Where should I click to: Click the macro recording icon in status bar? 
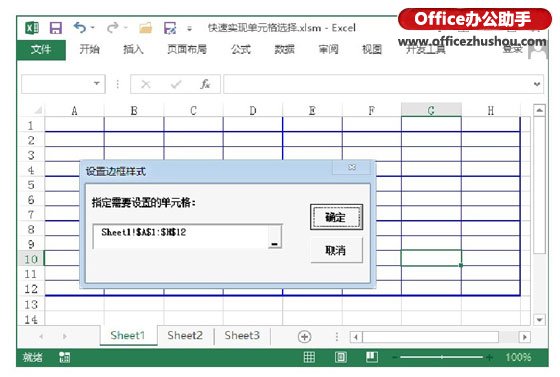(65, 357)
